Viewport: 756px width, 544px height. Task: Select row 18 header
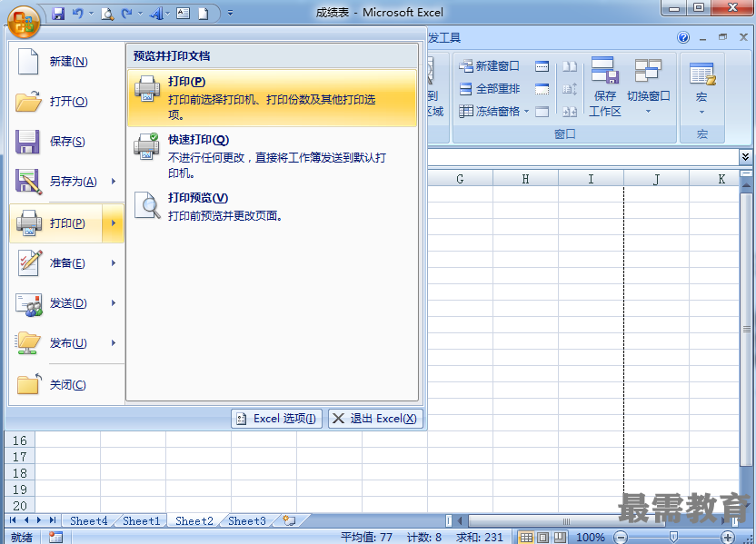click(x=20, y=472)
